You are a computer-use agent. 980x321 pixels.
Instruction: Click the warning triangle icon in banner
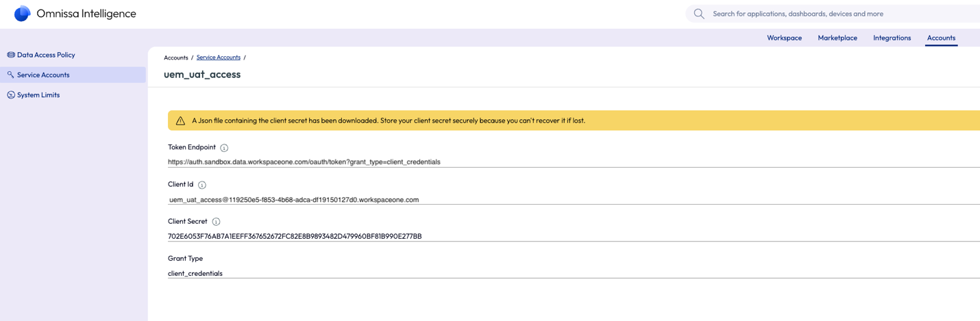click(x=180, y=120)
